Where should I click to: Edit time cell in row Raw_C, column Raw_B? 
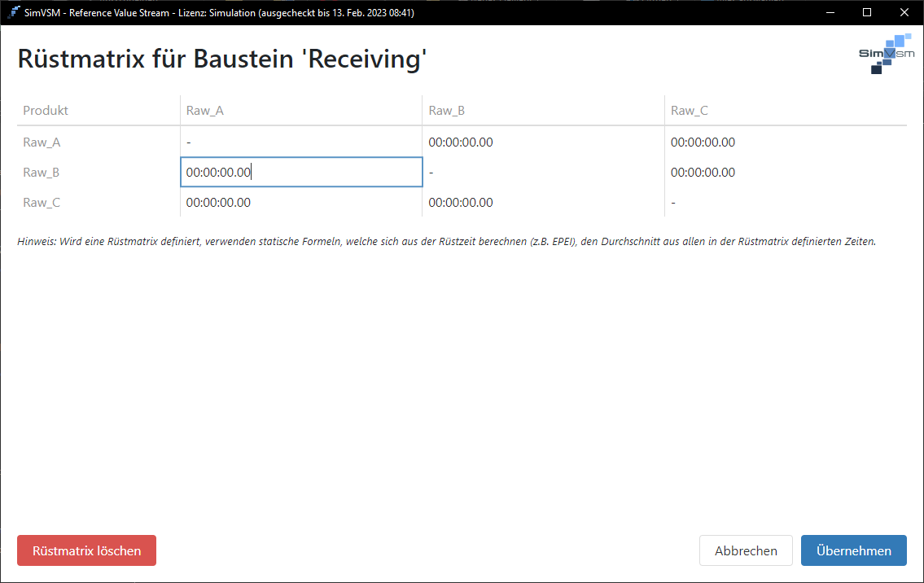tap(461, 203)
